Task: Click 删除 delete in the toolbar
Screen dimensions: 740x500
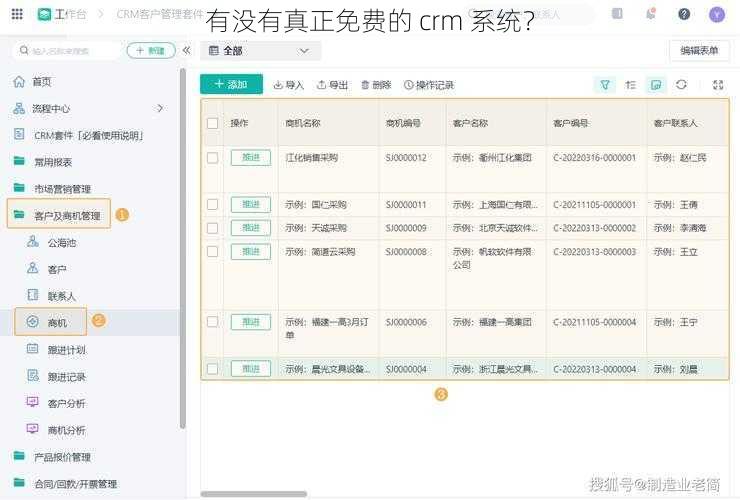Action: tap(376, 85)
